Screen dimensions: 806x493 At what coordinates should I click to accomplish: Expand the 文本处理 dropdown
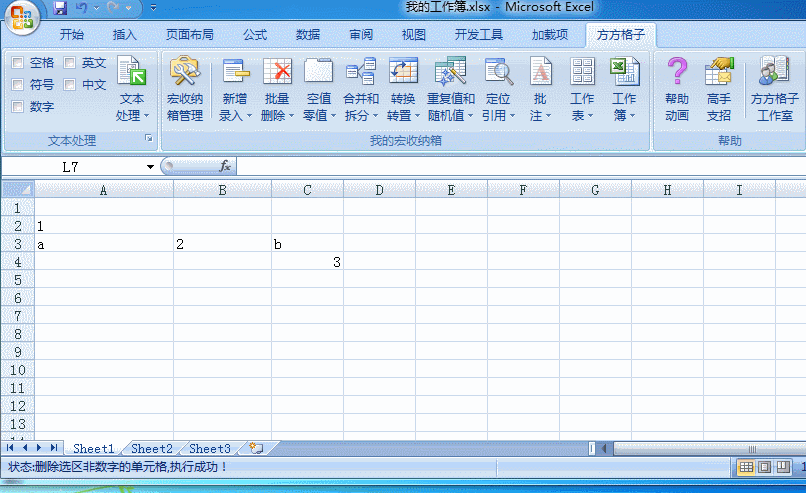pos(132,114)
